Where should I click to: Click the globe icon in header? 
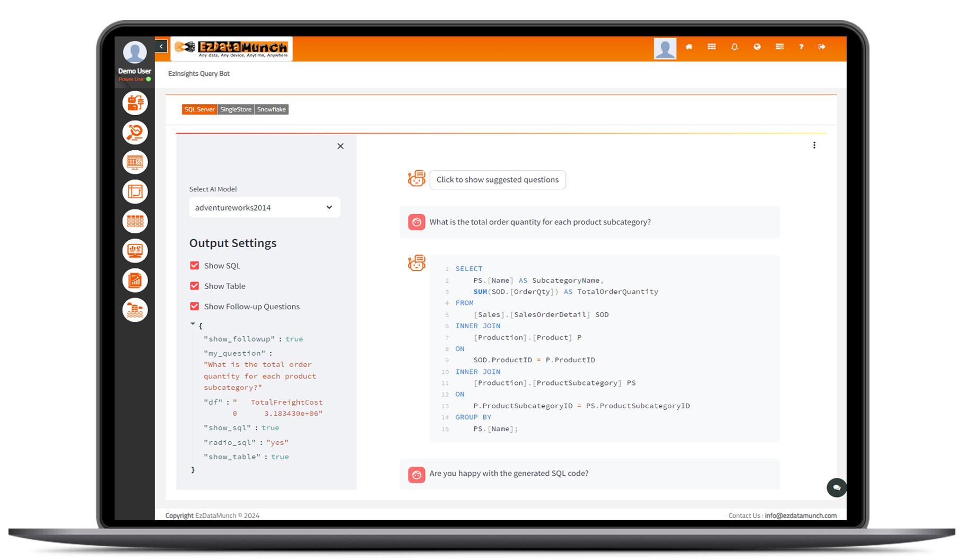[757, 47]
